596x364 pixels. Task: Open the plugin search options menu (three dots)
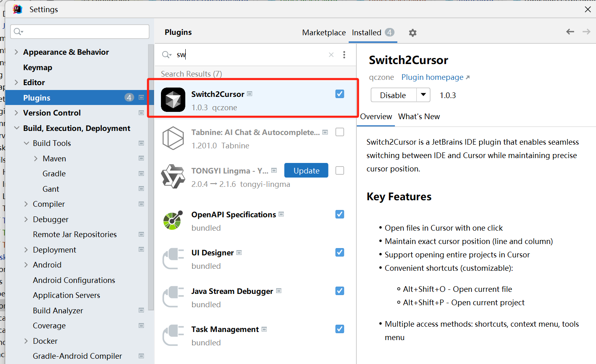[344, 55]
